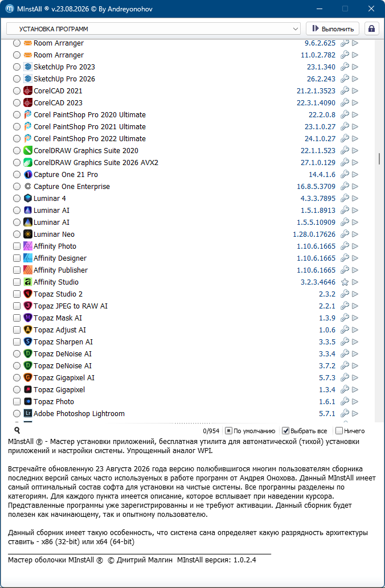
Task: Click the star icon for Affinity Studio
Action: pos(345,282)
